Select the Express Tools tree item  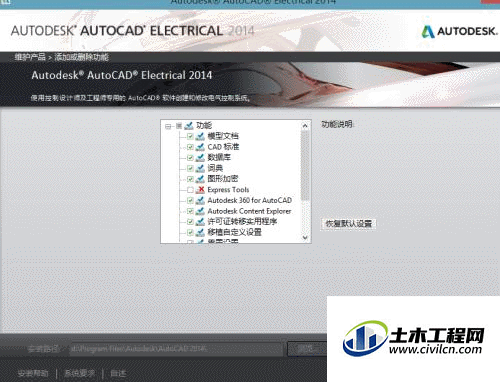[x=228, y=190]
